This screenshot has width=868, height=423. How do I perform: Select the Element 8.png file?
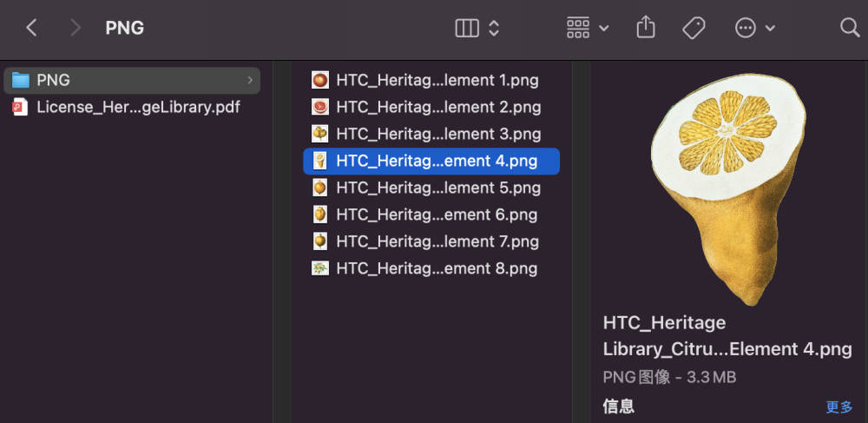tap(437, 268)
